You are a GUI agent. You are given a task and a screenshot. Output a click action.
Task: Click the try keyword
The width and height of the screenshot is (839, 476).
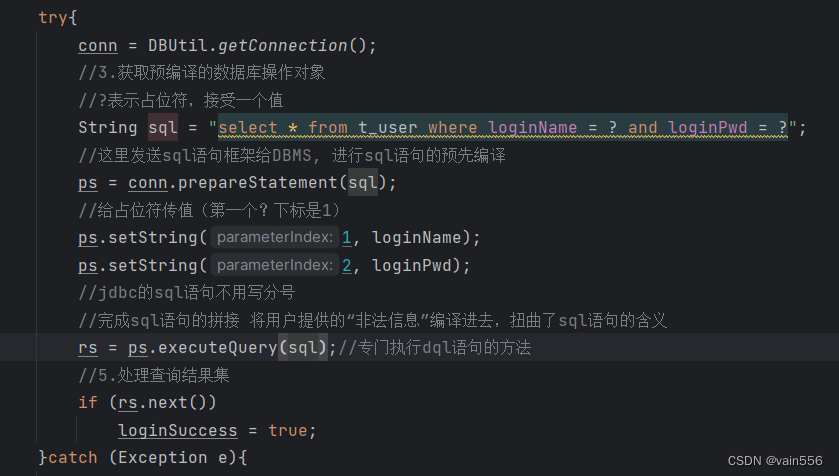(54, 18)
